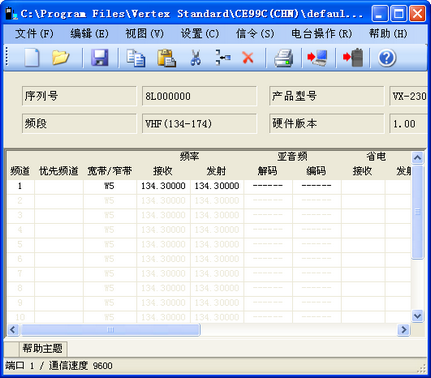Click the 频段 label field
Image resolution: width=431 pixels, height=378 pixels.
79,124
